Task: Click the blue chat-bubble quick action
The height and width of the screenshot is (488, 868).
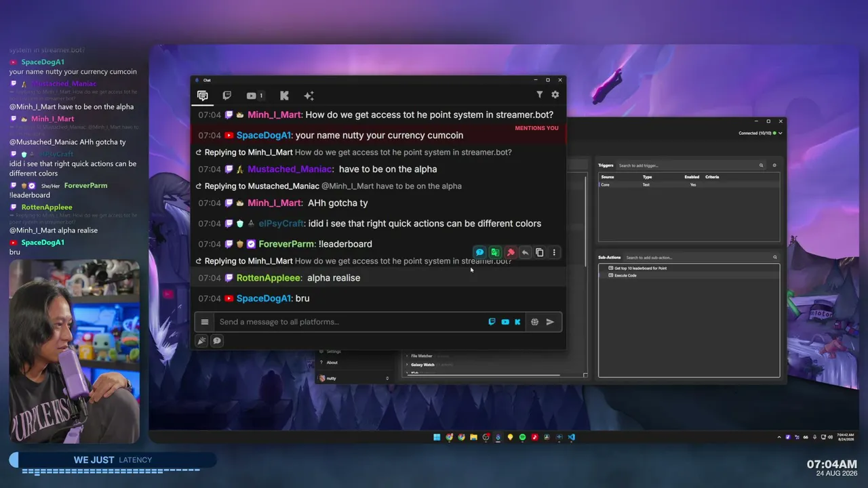Action: pyautogui.click(x=479, y=253)
